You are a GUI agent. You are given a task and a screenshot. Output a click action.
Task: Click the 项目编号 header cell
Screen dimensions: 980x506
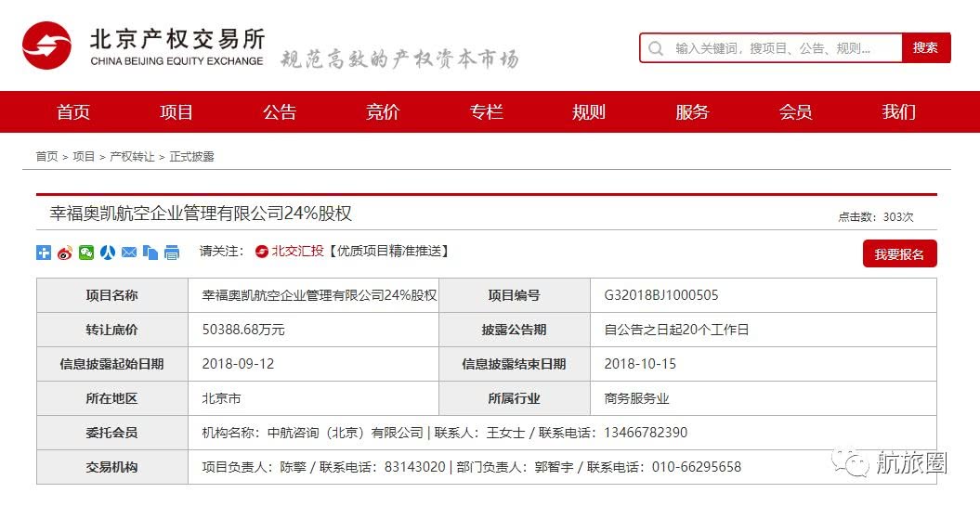tap(515, 295)
